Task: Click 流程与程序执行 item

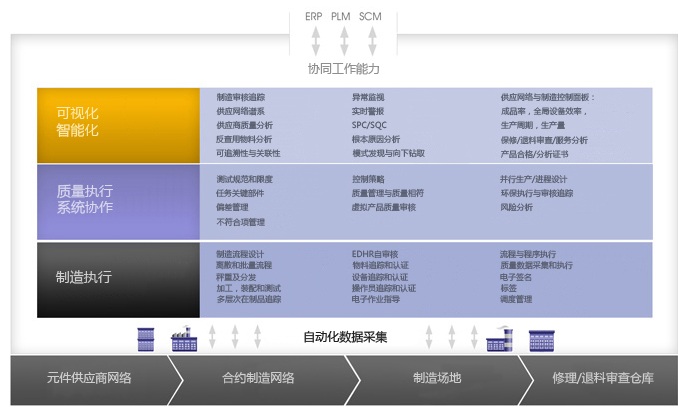Action: tap(528, 254)
